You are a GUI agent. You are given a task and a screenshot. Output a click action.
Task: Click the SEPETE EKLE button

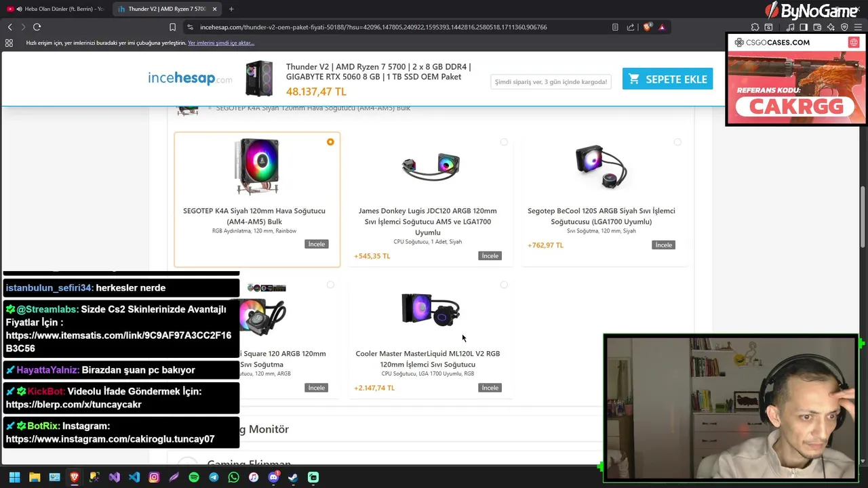click(x=667, y=79)
